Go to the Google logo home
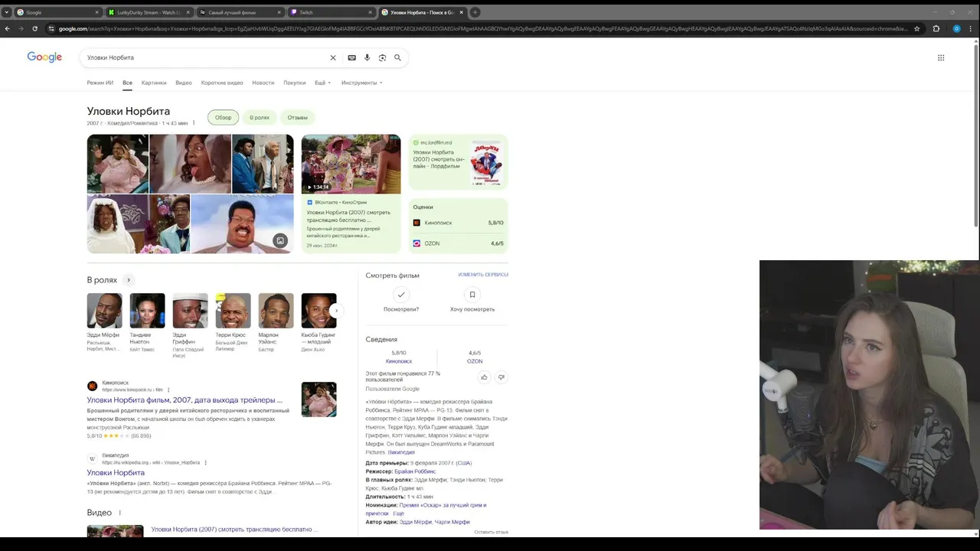The width and height of the screenshot is (980, 551). (x=44, y=57)
